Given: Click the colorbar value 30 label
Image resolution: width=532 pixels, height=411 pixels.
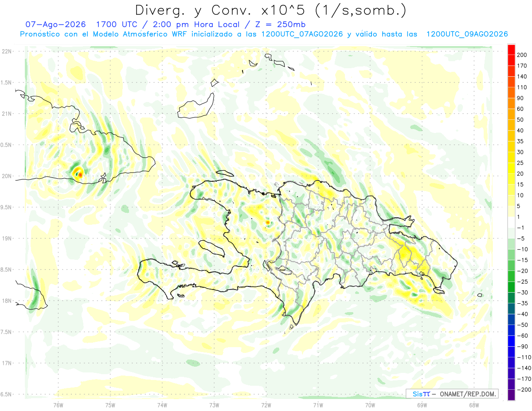Looking at the screenshot, I should click(521, 152).
